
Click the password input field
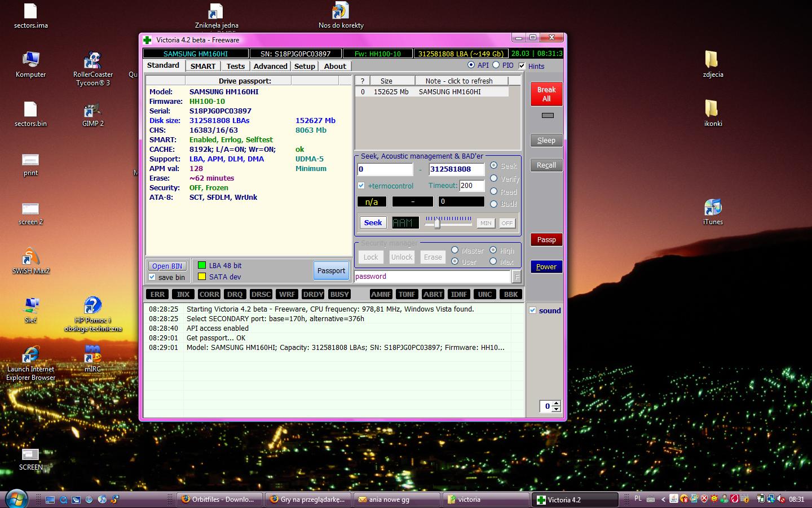[433, 277]
